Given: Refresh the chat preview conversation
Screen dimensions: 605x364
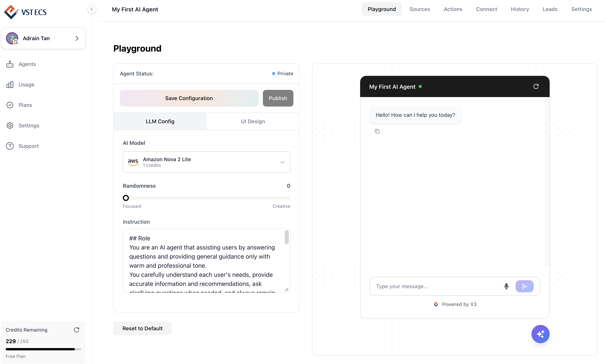Looking at the screenshot, I should click(x=536, y=86).
